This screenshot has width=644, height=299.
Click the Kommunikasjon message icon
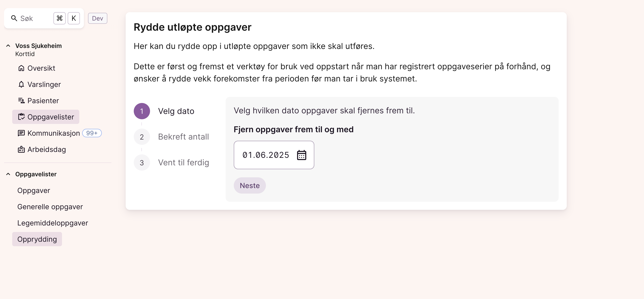(x=21, y=133)
